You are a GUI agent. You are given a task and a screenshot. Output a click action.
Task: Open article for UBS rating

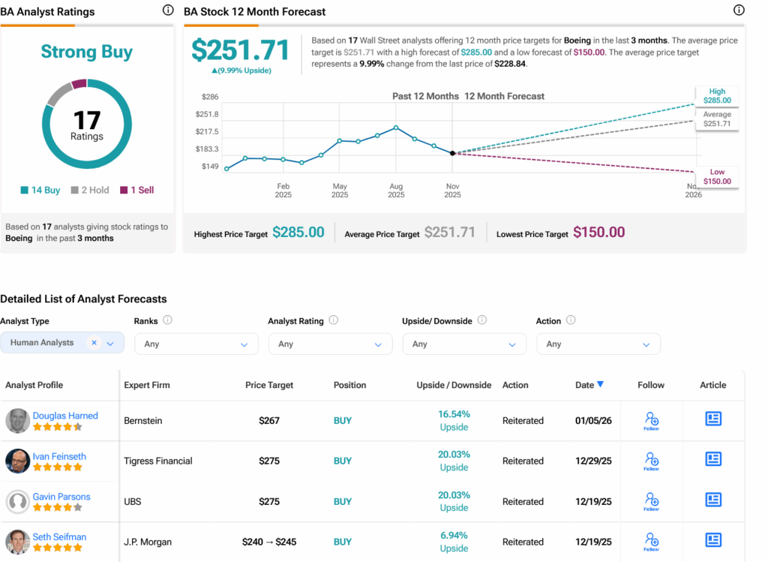click(713, 499)
